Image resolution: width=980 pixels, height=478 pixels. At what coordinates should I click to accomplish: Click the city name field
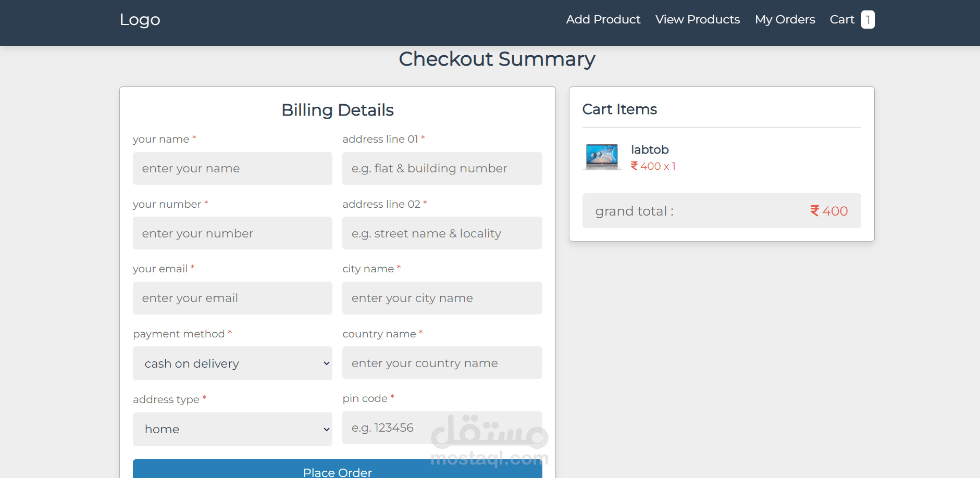click(x=442, y=298)
